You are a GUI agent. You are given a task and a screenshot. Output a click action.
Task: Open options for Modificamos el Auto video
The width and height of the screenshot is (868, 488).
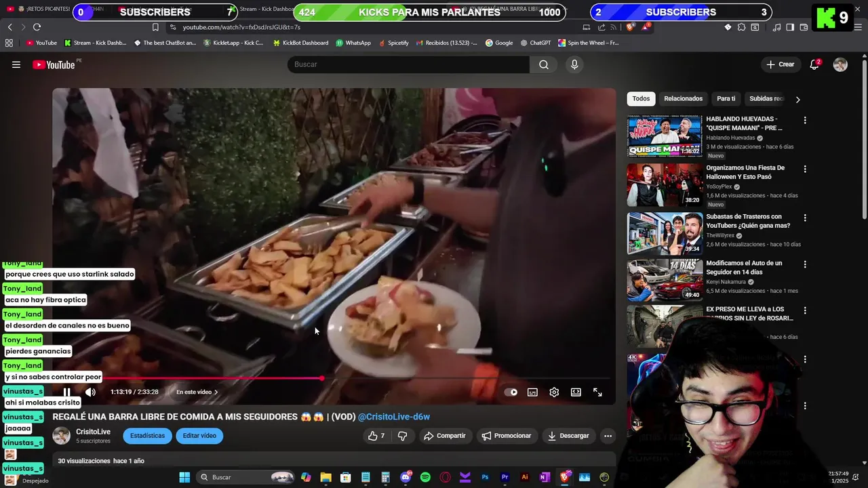click(x=805, y=264)
